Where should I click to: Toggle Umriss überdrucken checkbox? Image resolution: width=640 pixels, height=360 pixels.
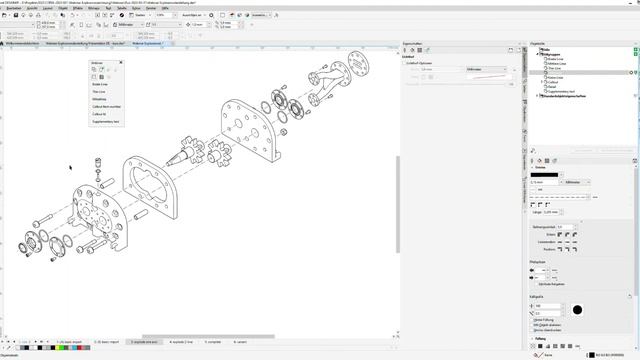[x=532, y=330]
